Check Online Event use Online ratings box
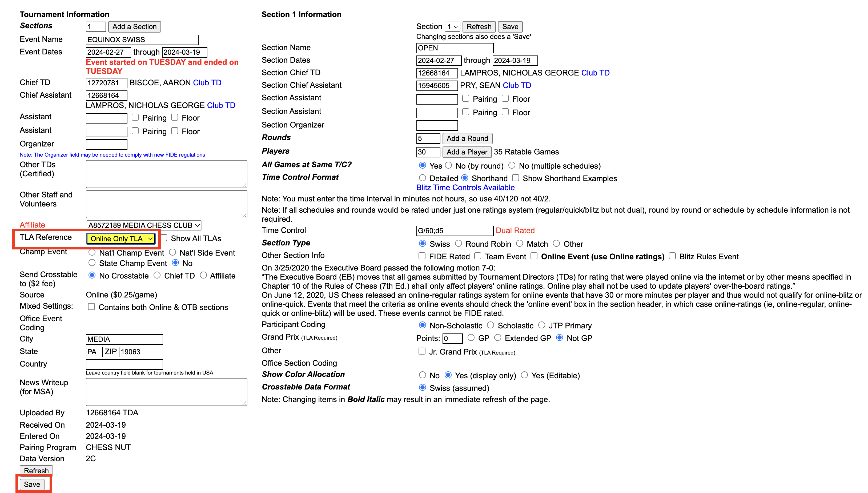 pos(534,256)
